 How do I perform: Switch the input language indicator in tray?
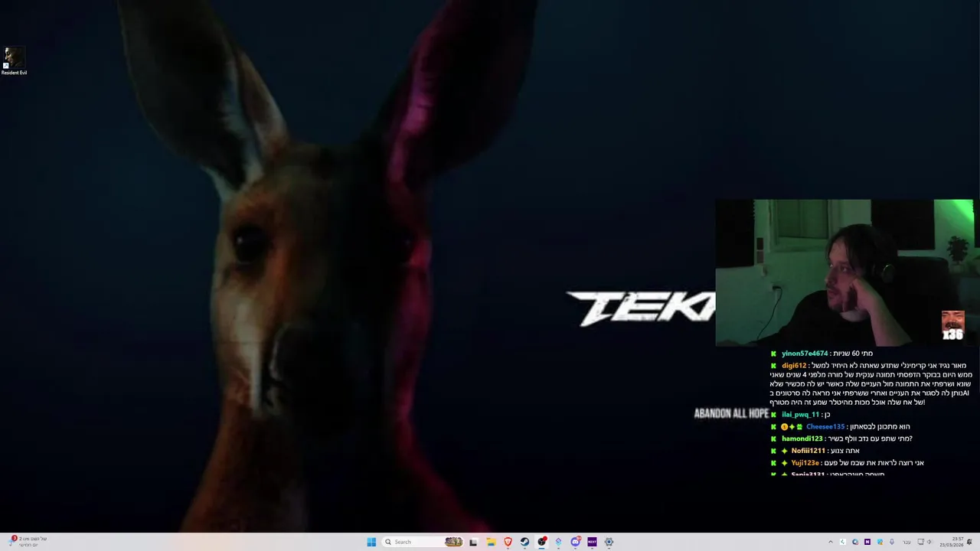pyautogui.click(x=907, y=542)
